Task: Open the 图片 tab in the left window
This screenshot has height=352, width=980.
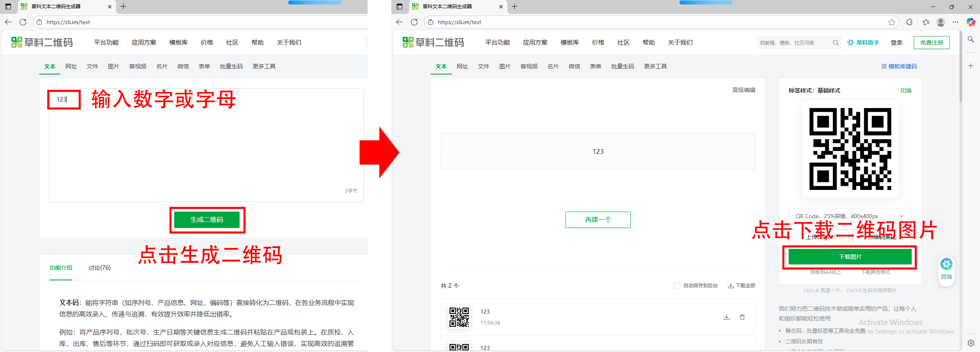Action: point(114,66)
